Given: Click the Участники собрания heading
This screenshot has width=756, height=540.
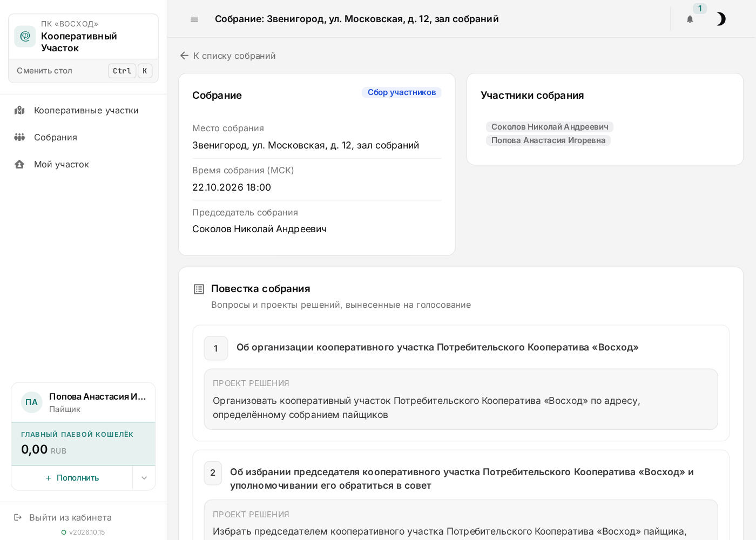Looking at the screenshot, I should click(x=532, y=96).
